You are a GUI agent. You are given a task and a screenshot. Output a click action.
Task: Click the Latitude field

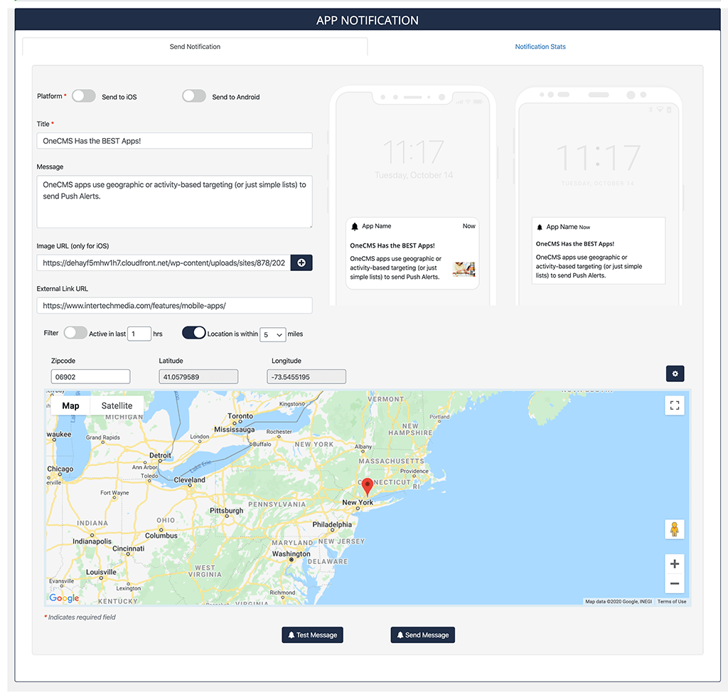(198, 377)
